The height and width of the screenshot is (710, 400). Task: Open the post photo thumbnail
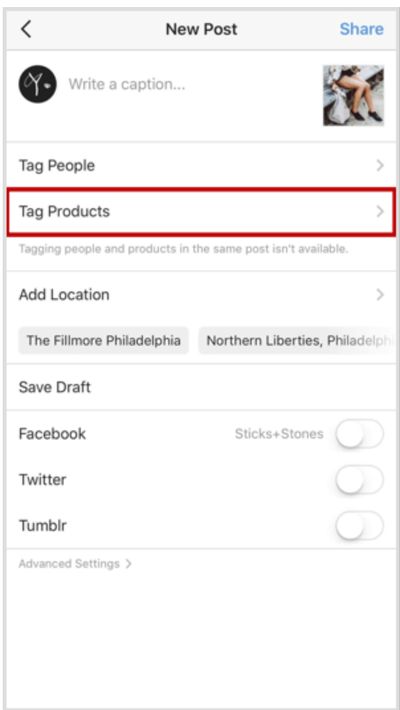pos(353,96)
